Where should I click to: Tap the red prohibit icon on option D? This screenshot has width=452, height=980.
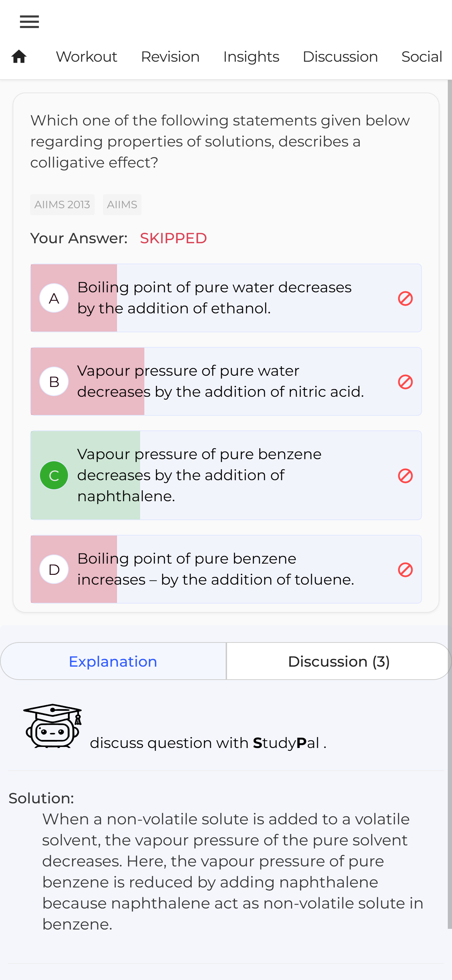point(405,570)
